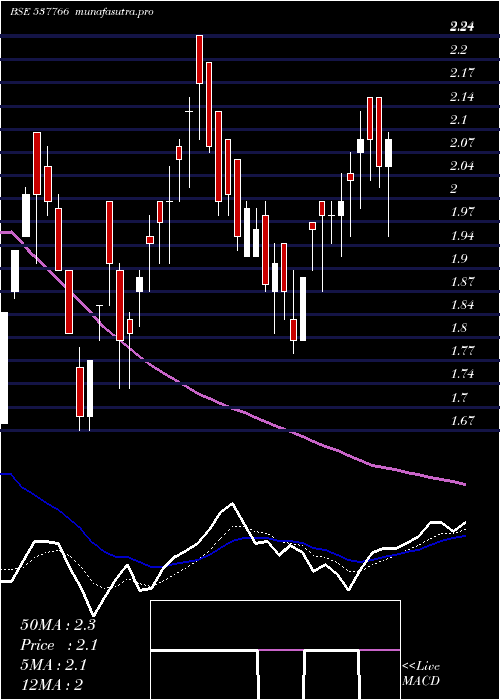The image size is (500, 700).
Task: Click the 1.77 price axis label
Action: click(462, 350)
